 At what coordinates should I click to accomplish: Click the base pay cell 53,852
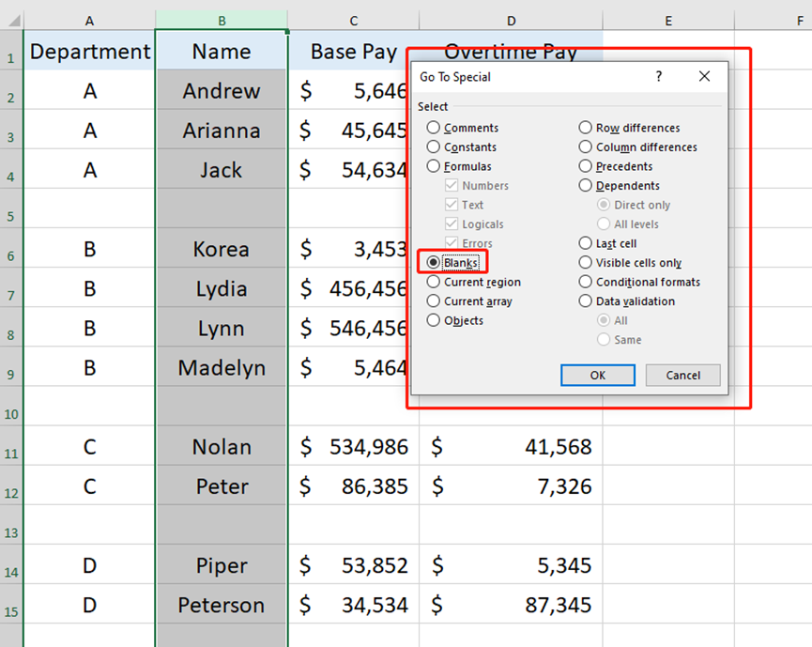click(354, 564)
